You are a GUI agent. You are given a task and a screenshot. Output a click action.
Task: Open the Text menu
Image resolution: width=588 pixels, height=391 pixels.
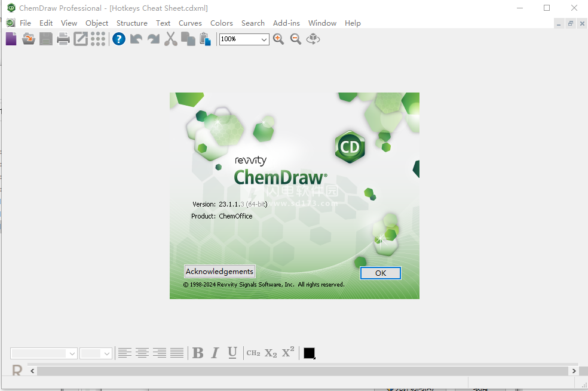[163, 23]
